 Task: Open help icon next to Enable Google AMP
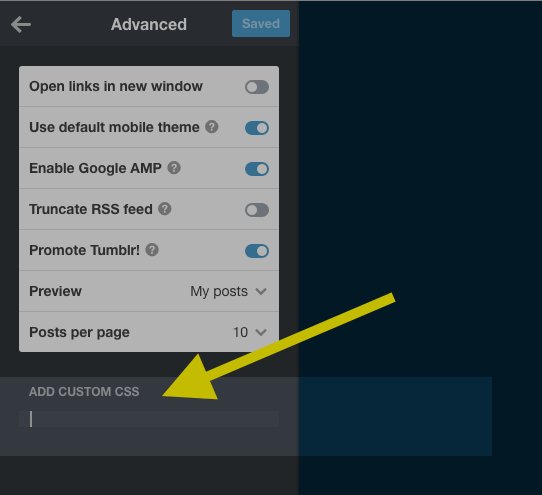coord(174,168)
